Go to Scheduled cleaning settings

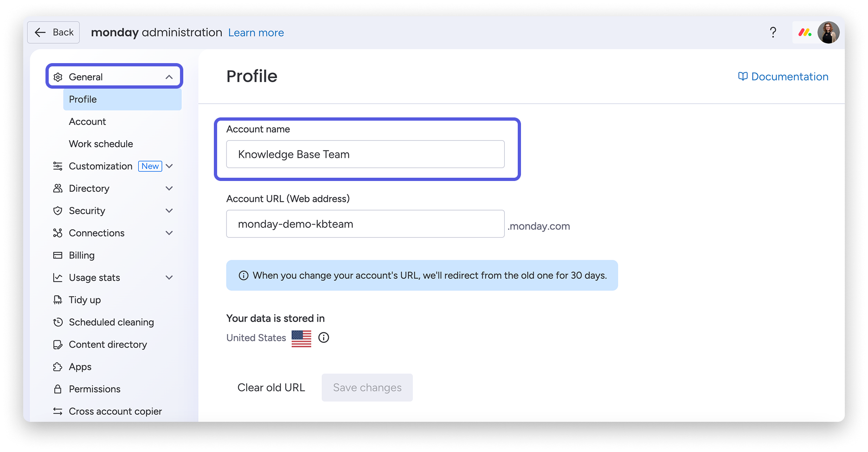click(x=111, y=322)
